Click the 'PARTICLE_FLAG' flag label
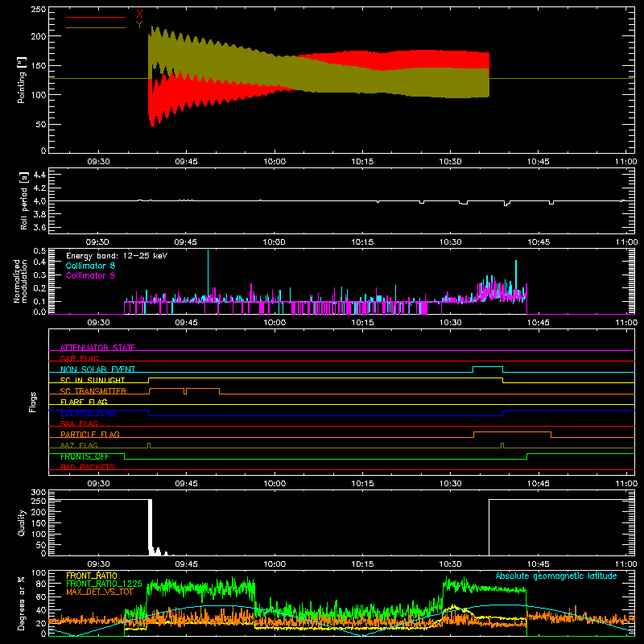 click(x=90, y=434)
